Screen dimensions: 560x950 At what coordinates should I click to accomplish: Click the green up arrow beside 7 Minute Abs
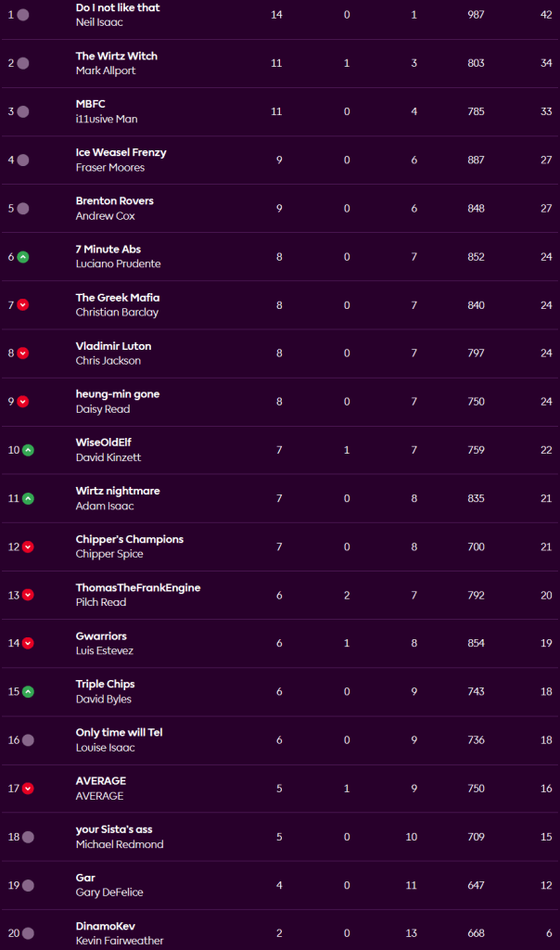23,257
